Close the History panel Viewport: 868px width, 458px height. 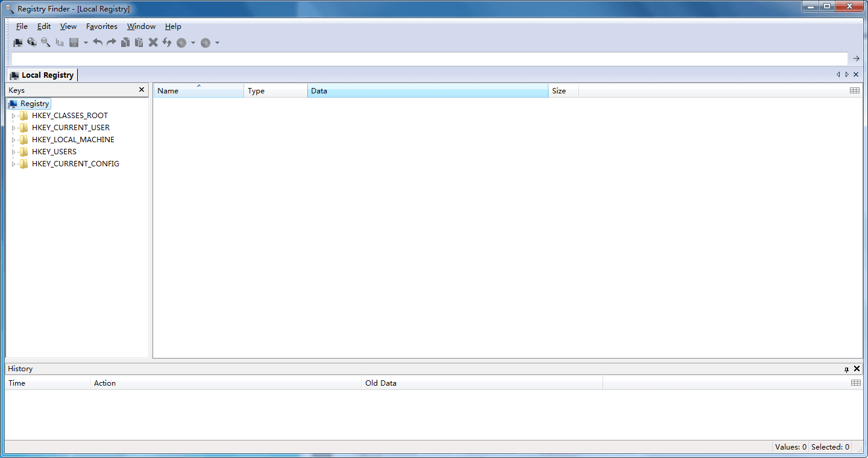(x=857, y=368)
